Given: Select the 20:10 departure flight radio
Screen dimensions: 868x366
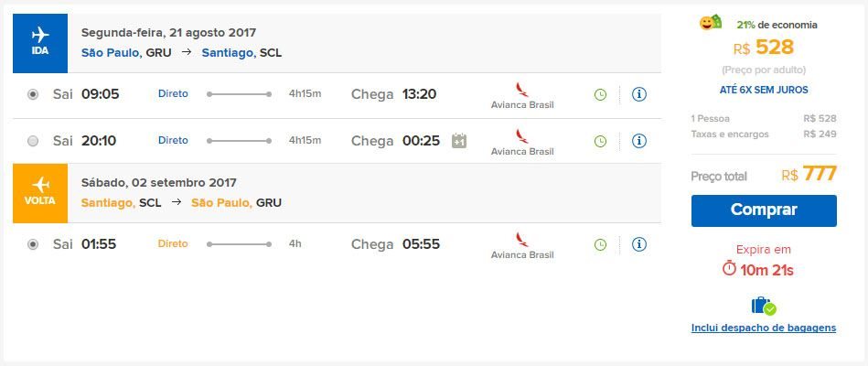Looking at the screenshot, I should click(x=34, y=141).
